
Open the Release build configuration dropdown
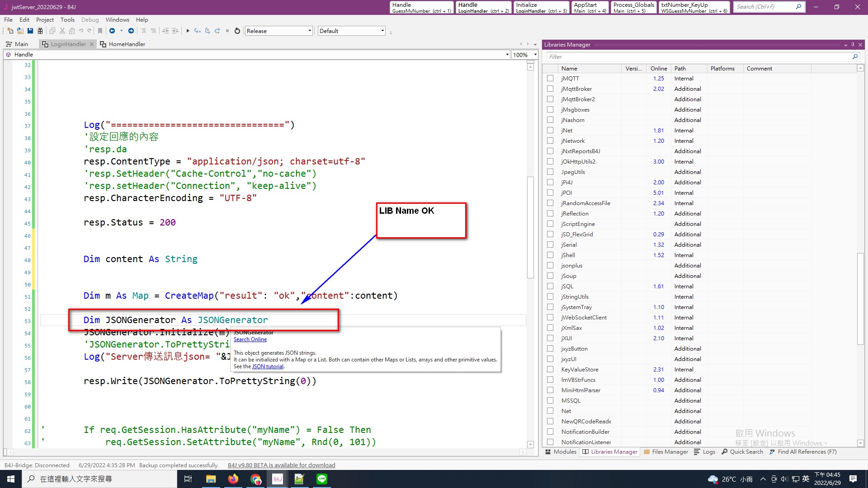tap(279, 31)
